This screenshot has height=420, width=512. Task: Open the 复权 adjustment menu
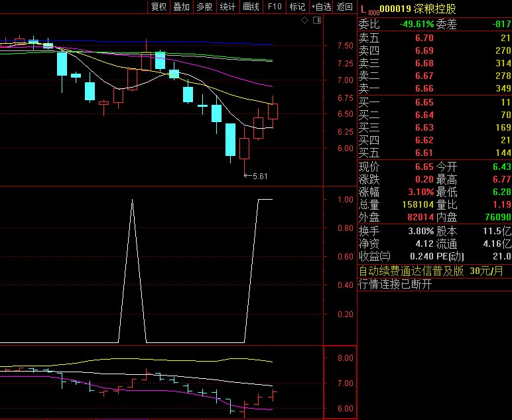click(159, 7)
